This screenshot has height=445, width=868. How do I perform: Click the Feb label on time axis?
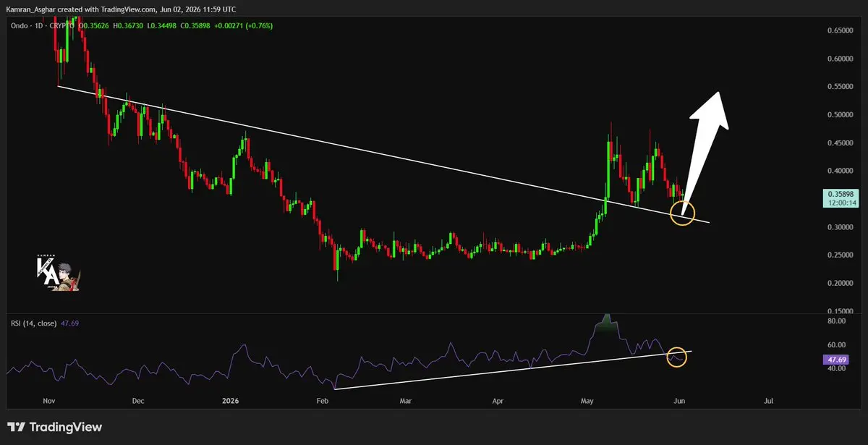323,401
